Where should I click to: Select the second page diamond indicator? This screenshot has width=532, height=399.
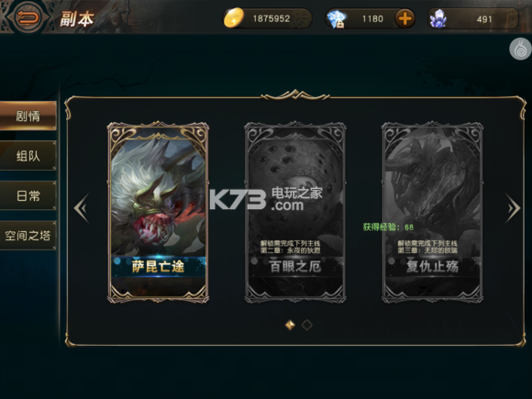[307, 325]
